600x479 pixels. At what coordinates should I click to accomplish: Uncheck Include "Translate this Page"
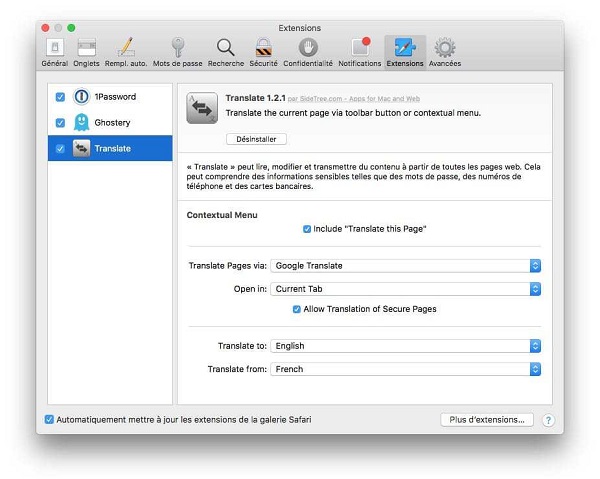click(307, 229)
